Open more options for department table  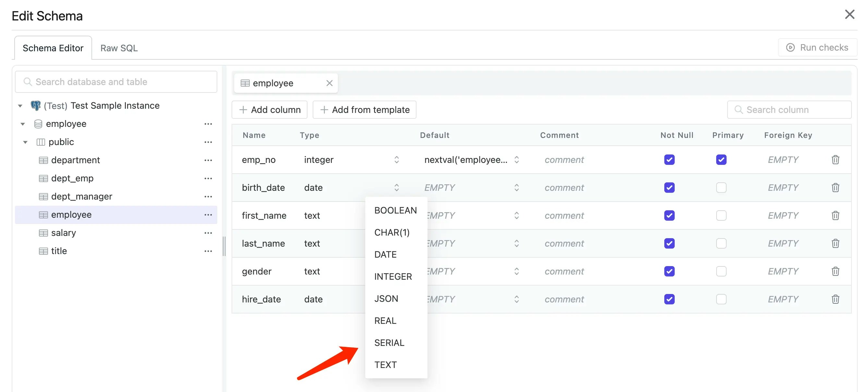[x=208, y=160]
